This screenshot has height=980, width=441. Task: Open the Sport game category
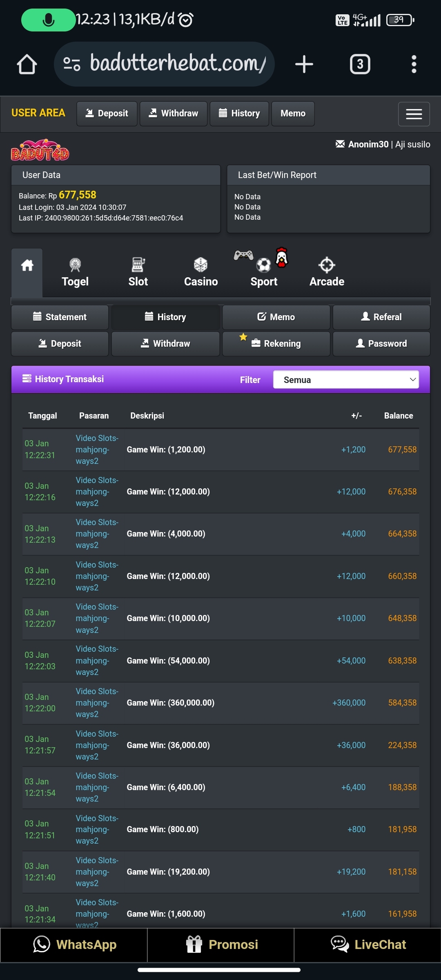[x=264, y=273]
